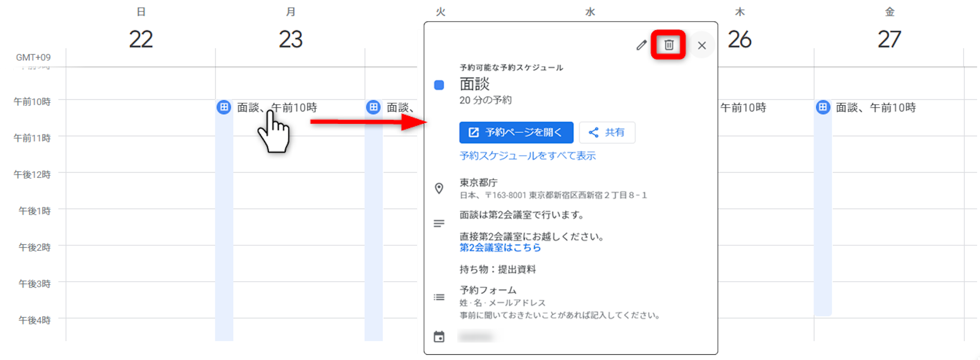The image size is (980, 360).
Task: Select date 27 Friday header
Action: [889, 39]
